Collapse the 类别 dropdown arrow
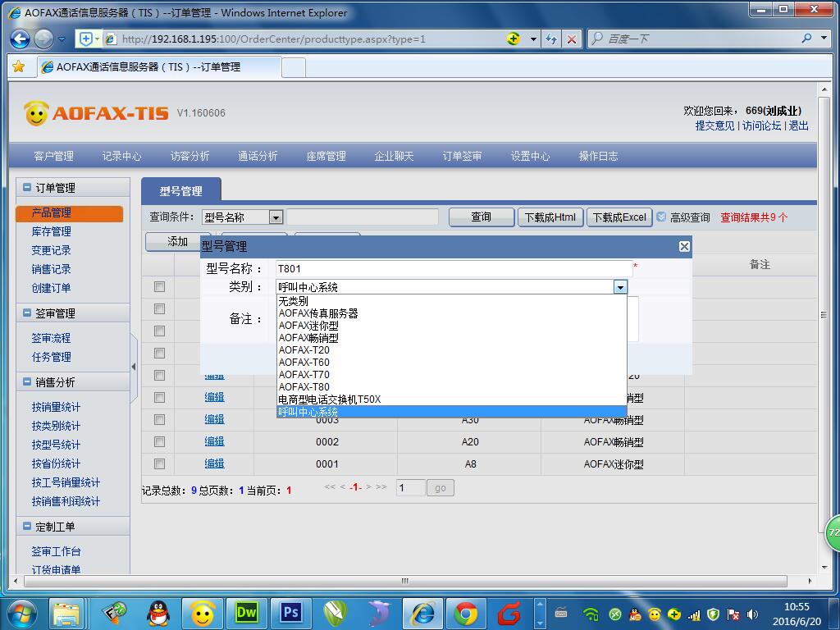The image size is (840, 630). (x=621, y=286)
